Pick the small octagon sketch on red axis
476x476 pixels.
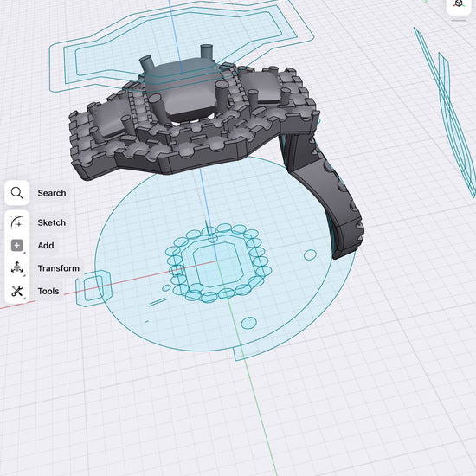[93, 288]
